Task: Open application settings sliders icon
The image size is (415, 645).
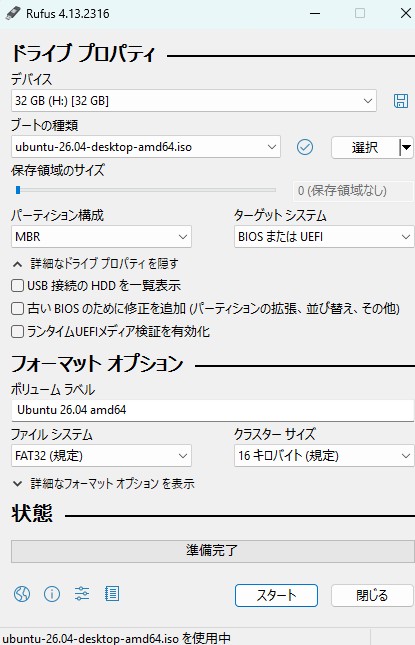Action: coord(82,594)
